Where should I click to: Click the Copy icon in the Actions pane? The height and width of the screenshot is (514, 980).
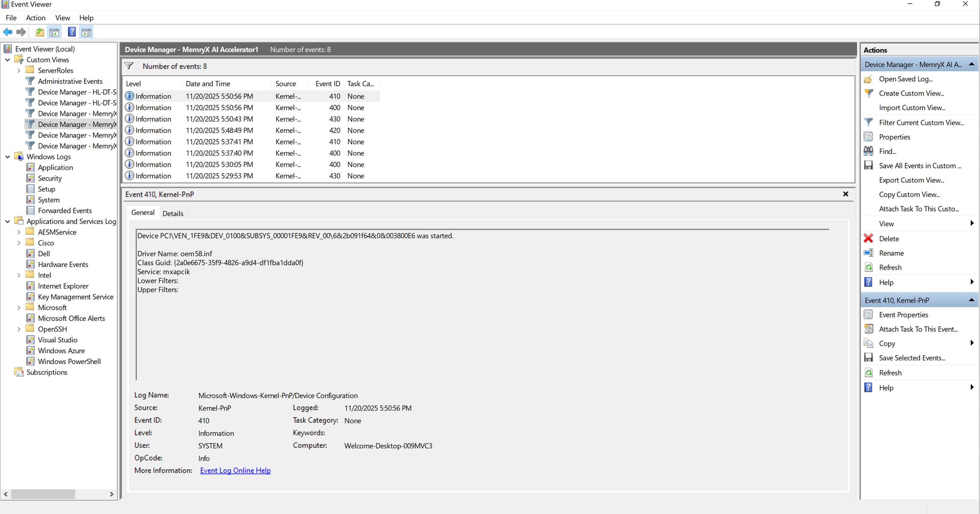pyautogui.click(x=868, y=344)
